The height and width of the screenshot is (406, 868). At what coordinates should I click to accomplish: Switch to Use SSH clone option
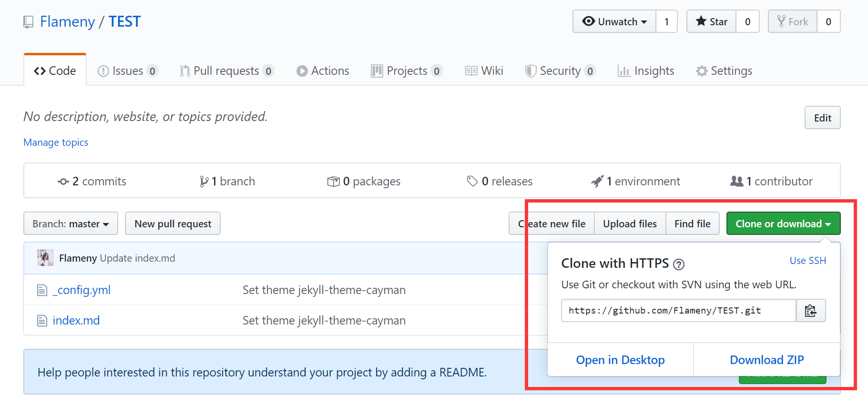pos(807,261)
